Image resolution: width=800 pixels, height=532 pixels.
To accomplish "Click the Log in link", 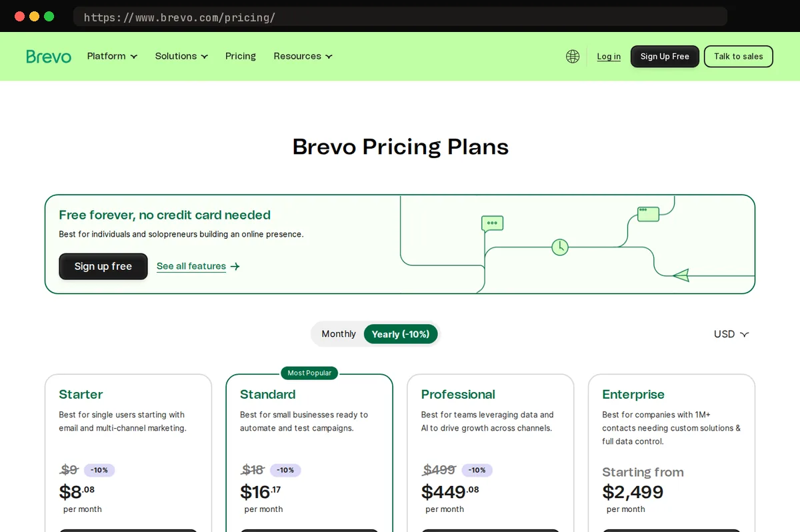I will tap(609, 57).
